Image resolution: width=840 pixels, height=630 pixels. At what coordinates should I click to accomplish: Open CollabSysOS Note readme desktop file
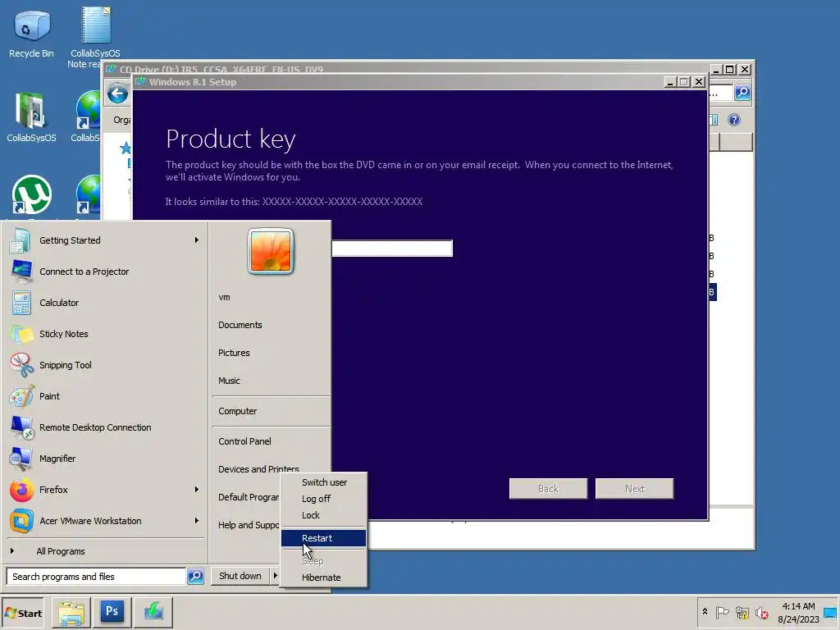(95, 38)
